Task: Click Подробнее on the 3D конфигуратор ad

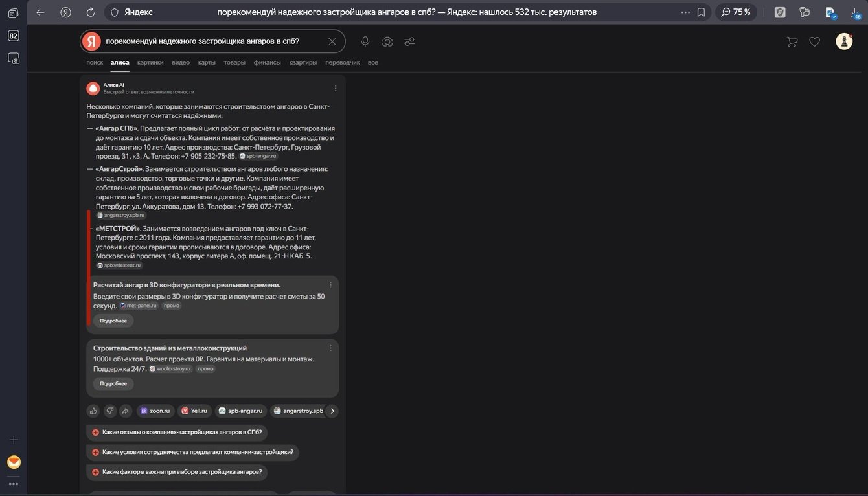Action: (x=113, y=321)
